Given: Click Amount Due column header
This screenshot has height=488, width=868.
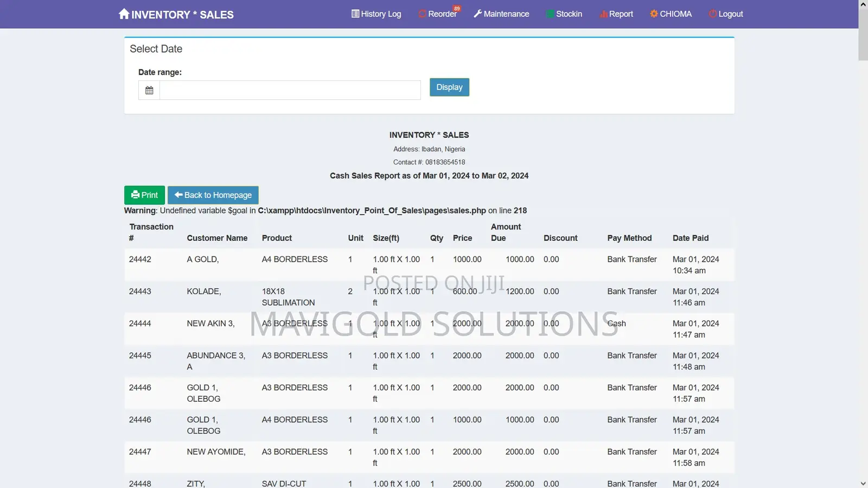Looking at the screenshot, I should [x=506, y=232].
